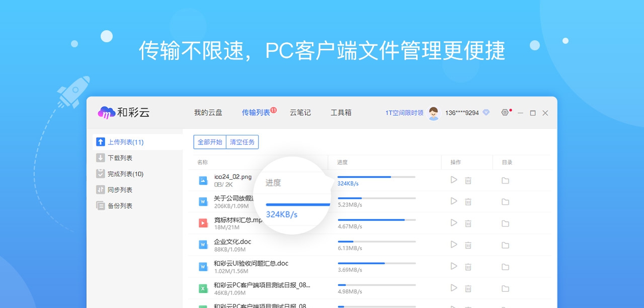Click the play icon in the 5.23MB/s row
Image resolution: width=644 pixels, height=308 pixels.
point(454,201)
